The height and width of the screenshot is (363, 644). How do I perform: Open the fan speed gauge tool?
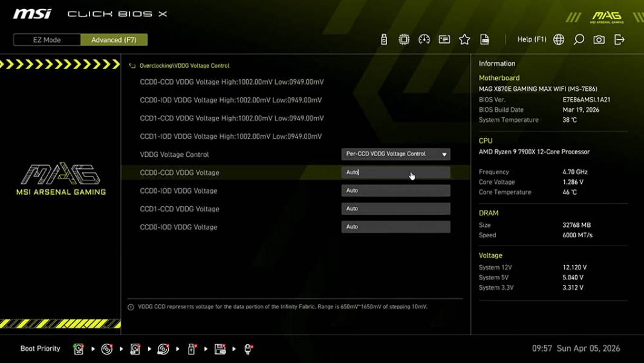[424, 39]
